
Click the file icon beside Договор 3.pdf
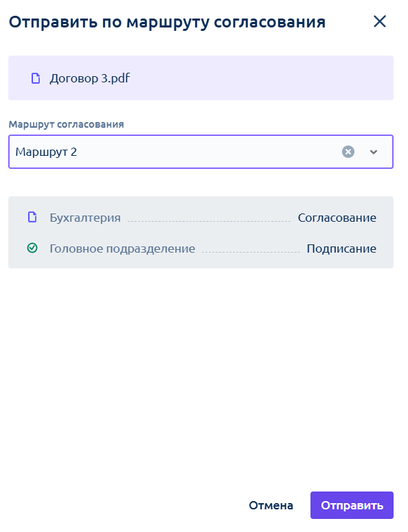click(35, 78)
